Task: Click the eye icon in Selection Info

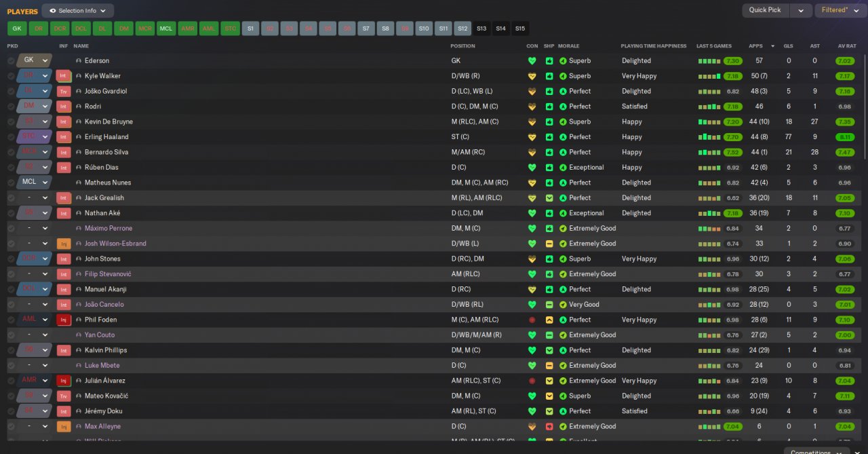Action: [x=52, y=11]
